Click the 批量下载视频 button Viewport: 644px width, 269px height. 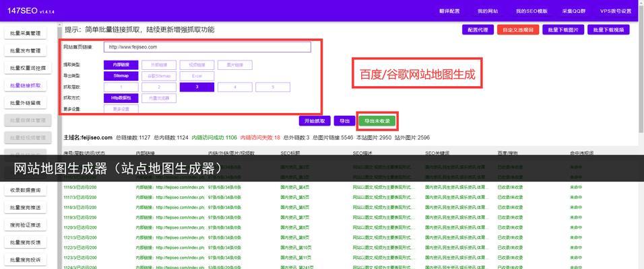coord(608,30)
